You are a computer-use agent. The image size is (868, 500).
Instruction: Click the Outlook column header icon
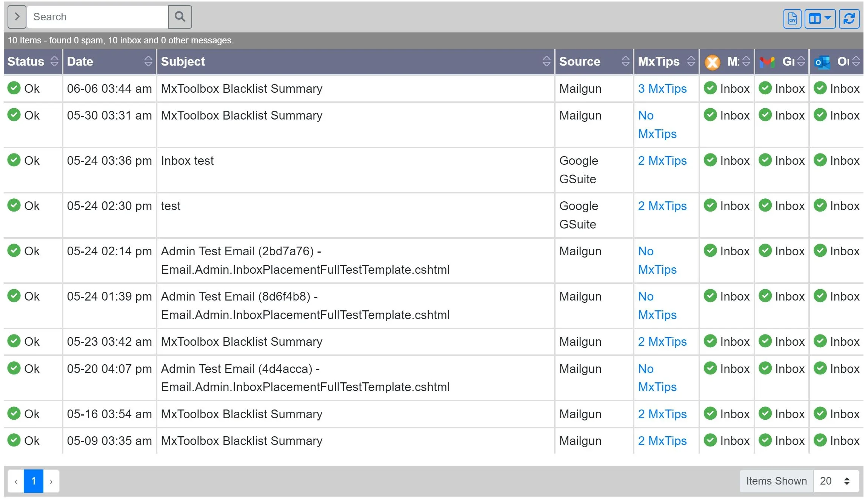coord(822,62)
